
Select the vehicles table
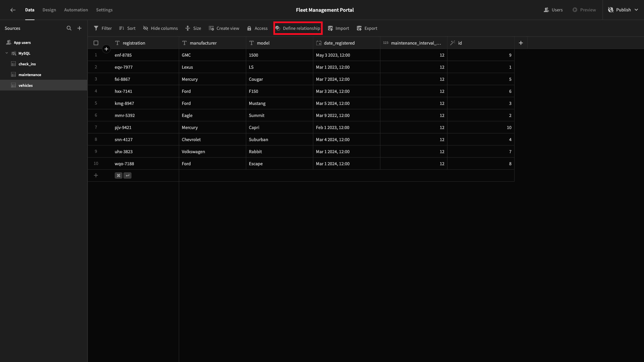pyautogui.click(x=44, y=85)
